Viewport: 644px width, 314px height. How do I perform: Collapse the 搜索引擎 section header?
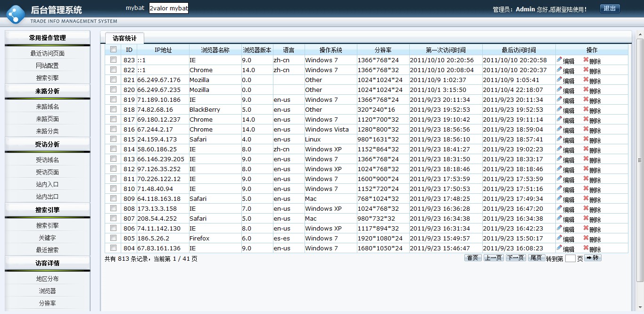pyautogui.click(x=47, y=210)
